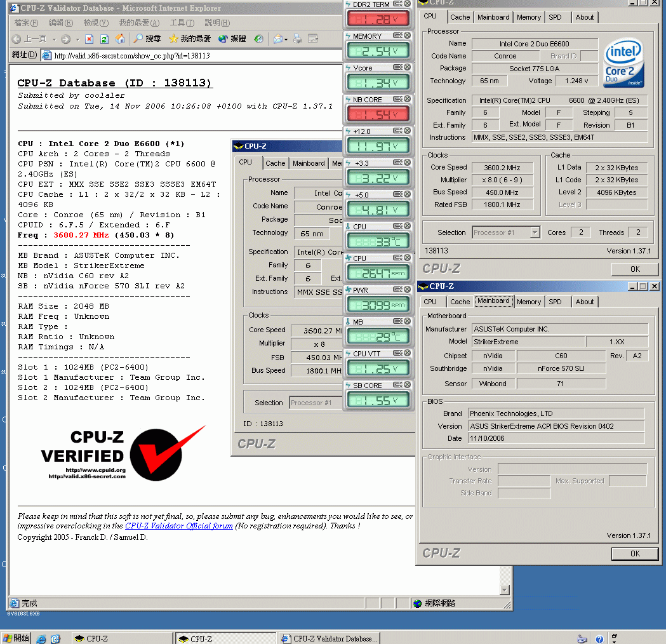Click the CPU fan 2647 RPM readout
The width and height of the screenshot is (666, 644).
coord(378,272)
